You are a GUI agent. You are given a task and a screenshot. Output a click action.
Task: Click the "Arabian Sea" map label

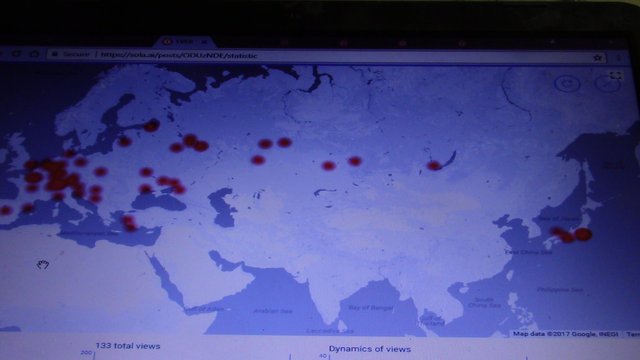pyautogui.click(x=273, y=311)
